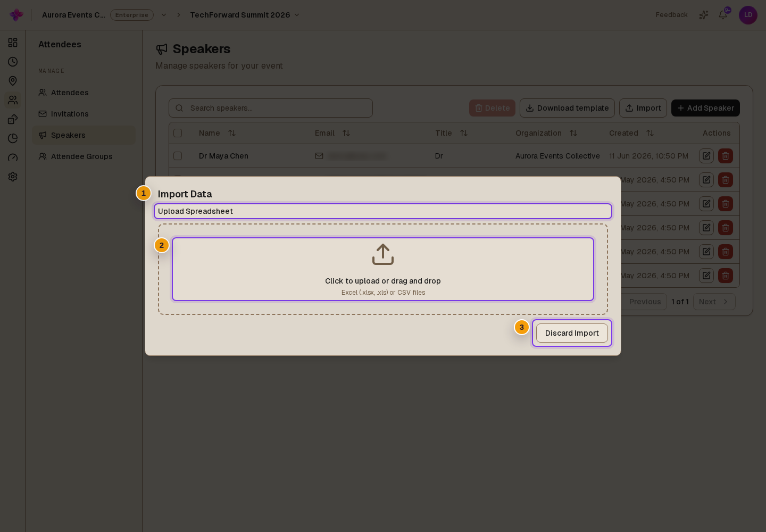Expand the Aurora Events organization switcher chevron

[x=164, y=15]
